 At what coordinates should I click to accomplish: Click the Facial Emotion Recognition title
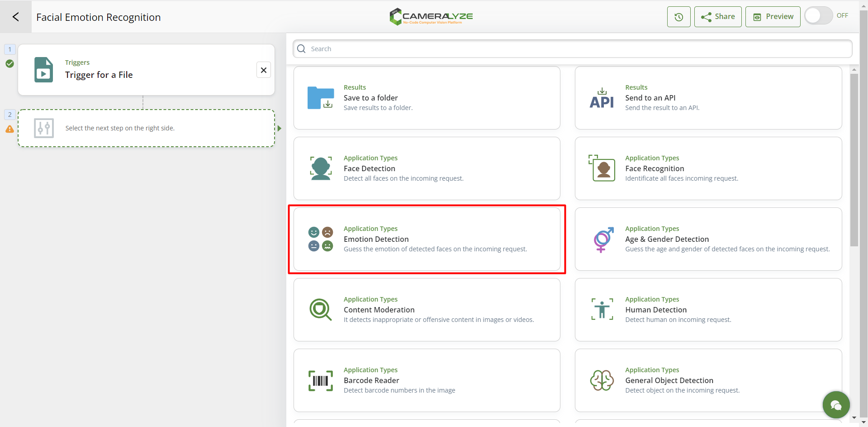99,17
